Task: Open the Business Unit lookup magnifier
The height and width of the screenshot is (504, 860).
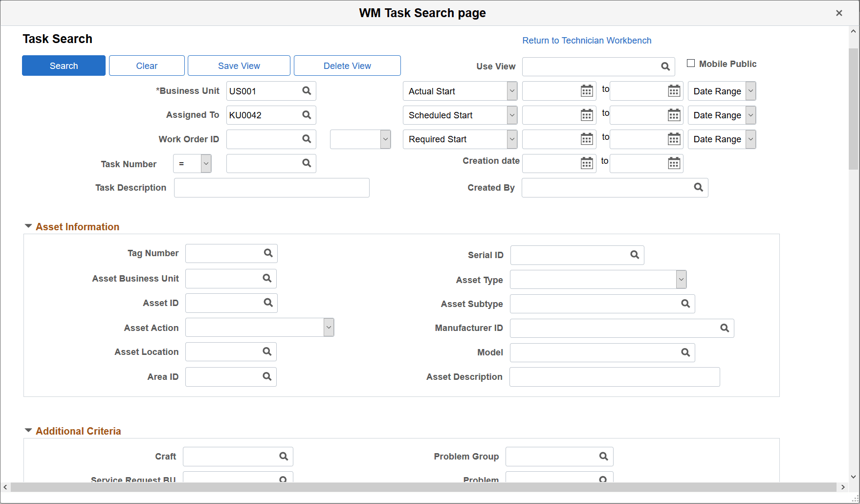Action: click(307, 90)
